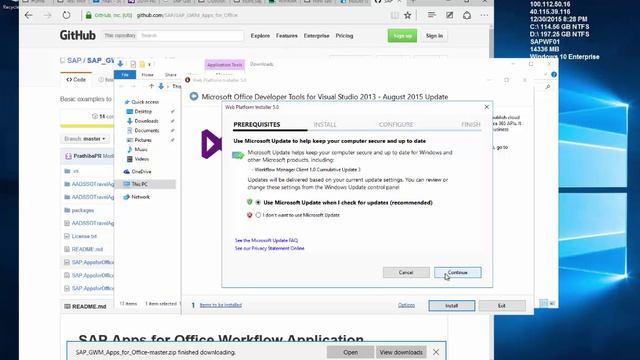This screenshot has width=640, height=360.
Task: Open the File tab in File Explorer
Action: coord(125,75)
